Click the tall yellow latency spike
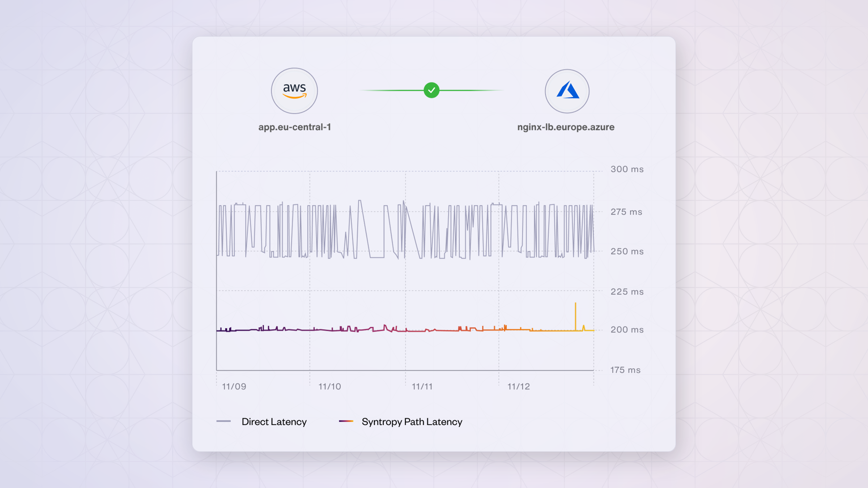This screenshot has width=868, height=488. 575,315
